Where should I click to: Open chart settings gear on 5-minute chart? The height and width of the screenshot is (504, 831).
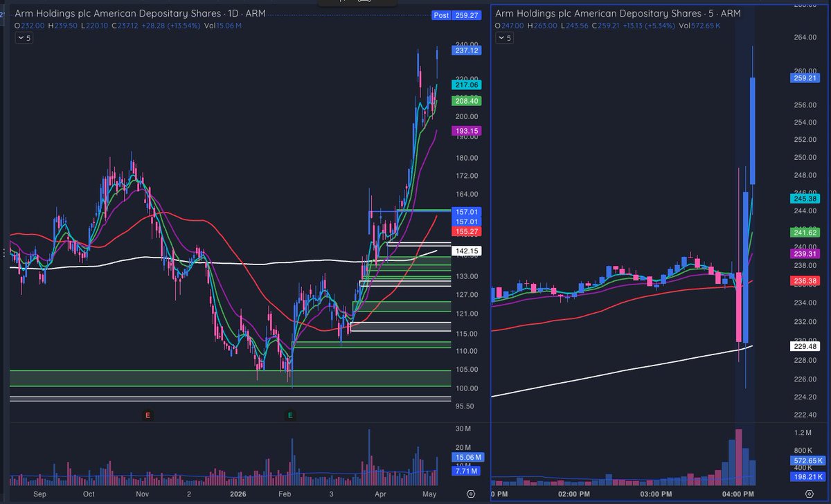tap(809, 494)
